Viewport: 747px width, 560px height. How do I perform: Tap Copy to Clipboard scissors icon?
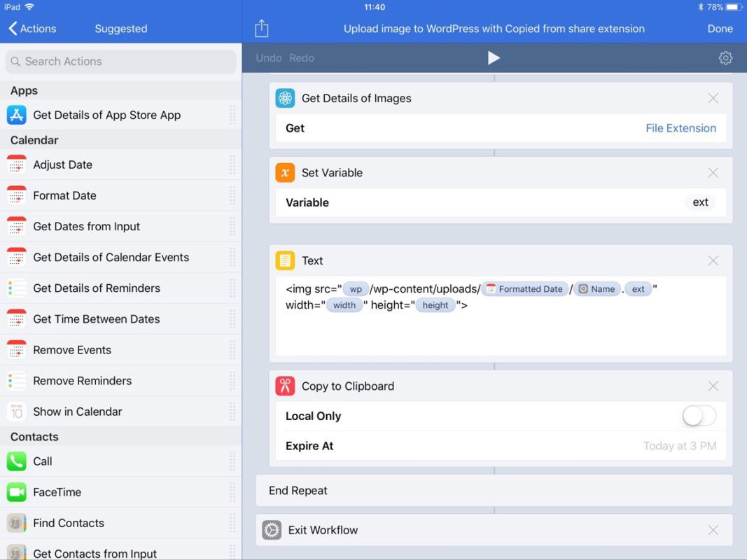click(x=285, y=386)
